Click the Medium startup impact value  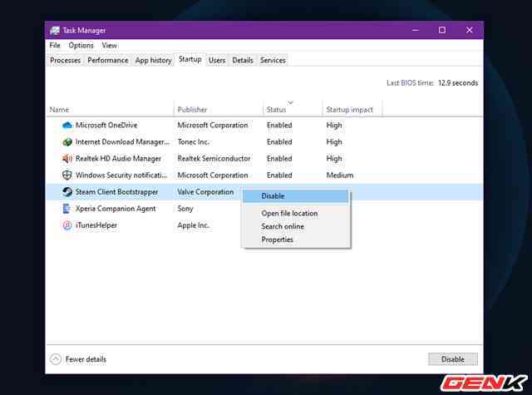coord(340,175)
